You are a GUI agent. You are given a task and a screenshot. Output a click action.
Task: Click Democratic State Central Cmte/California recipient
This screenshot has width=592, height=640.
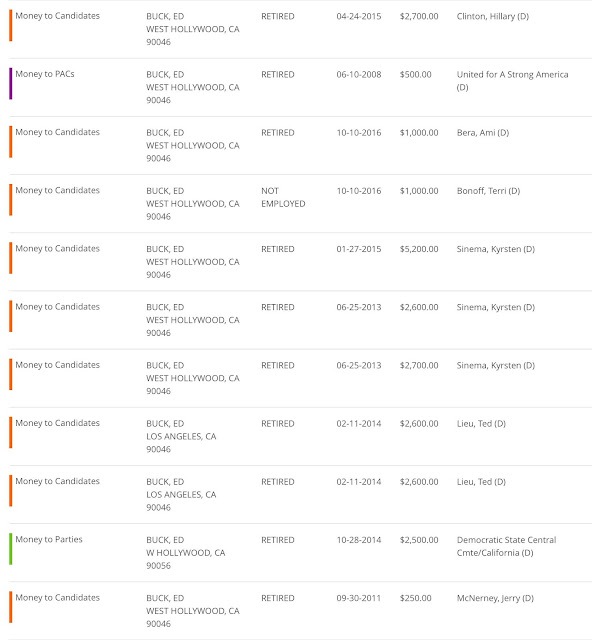506,546
